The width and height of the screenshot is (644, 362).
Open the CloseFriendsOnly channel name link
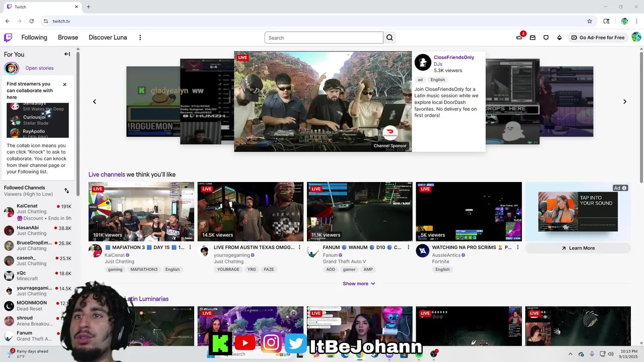(x=454, y=57)
